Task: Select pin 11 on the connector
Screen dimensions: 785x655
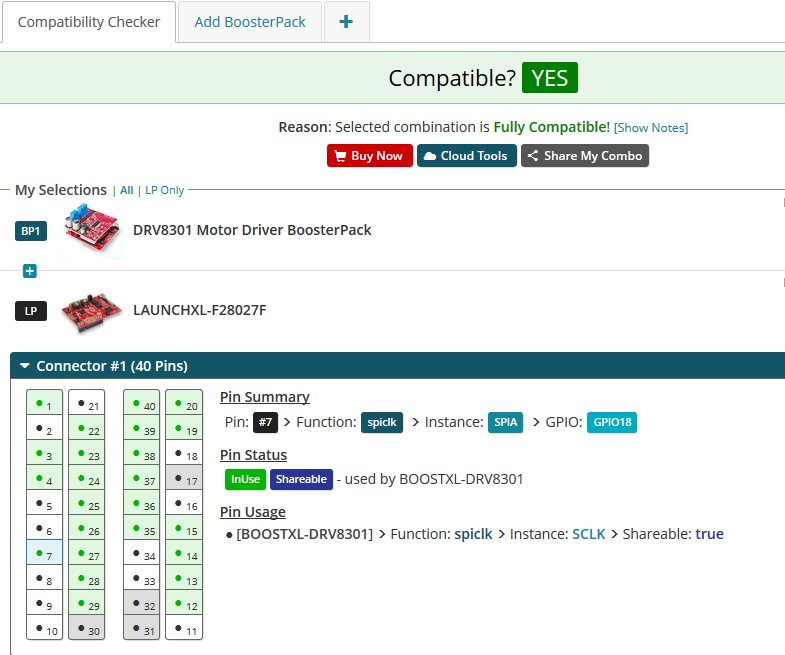Action: [x=184, y=627]
